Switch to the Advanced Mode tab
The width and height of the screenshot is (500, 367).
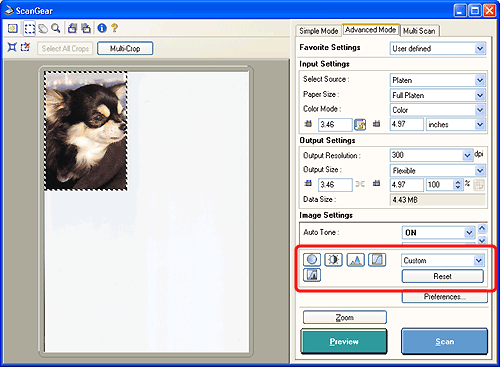pyautogui.click(x=370, y=30)
